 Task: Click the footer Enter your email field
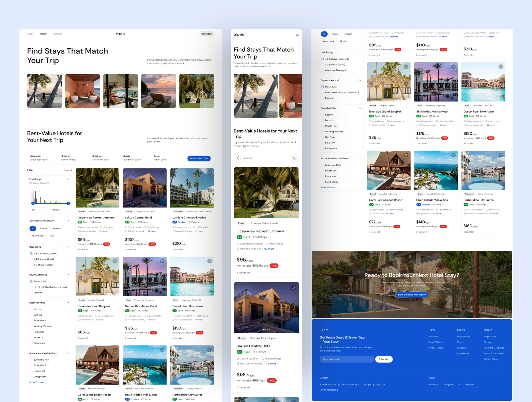point(346,359)
